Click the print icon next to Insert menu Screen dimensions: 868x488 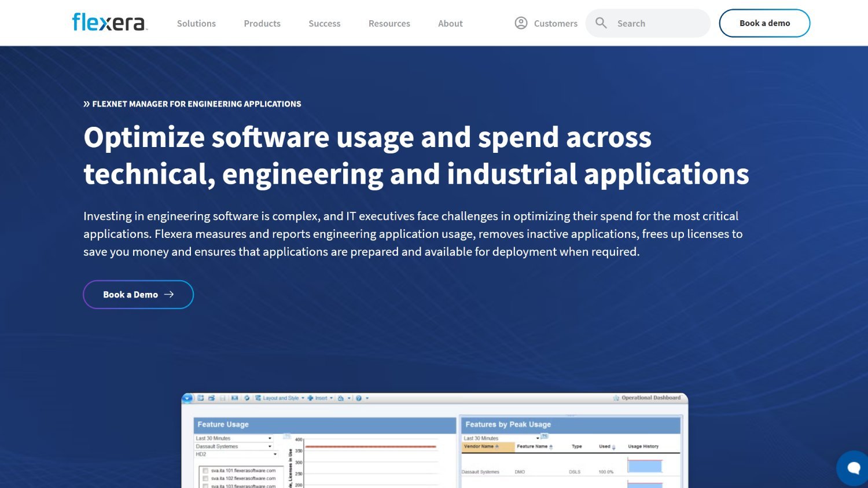341,398
